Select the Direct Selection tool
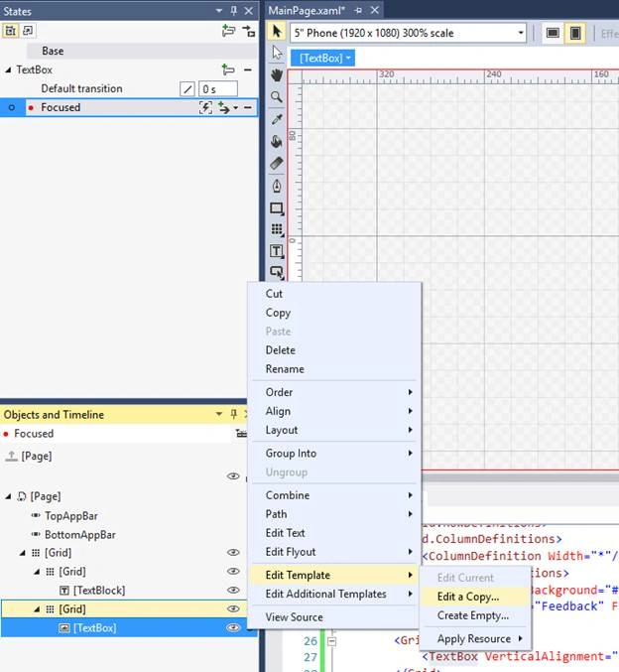 click(x=277, y=53)
